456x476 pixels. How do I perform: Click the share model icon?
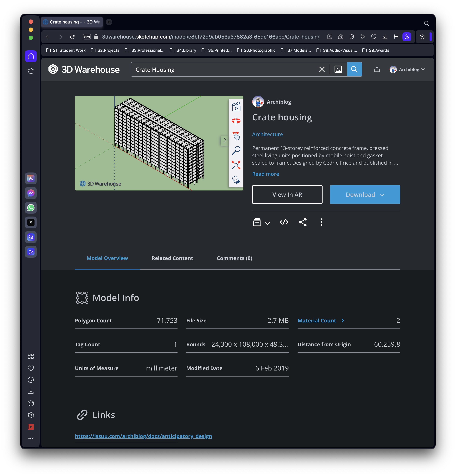pyautogui.click(x=303, y=222)
